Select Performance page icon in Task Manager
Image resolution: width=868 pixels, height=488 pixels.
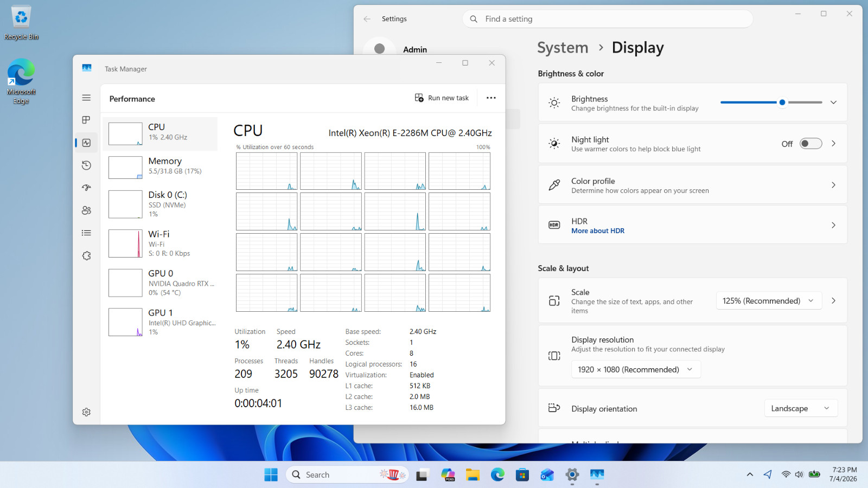[86, 143]
